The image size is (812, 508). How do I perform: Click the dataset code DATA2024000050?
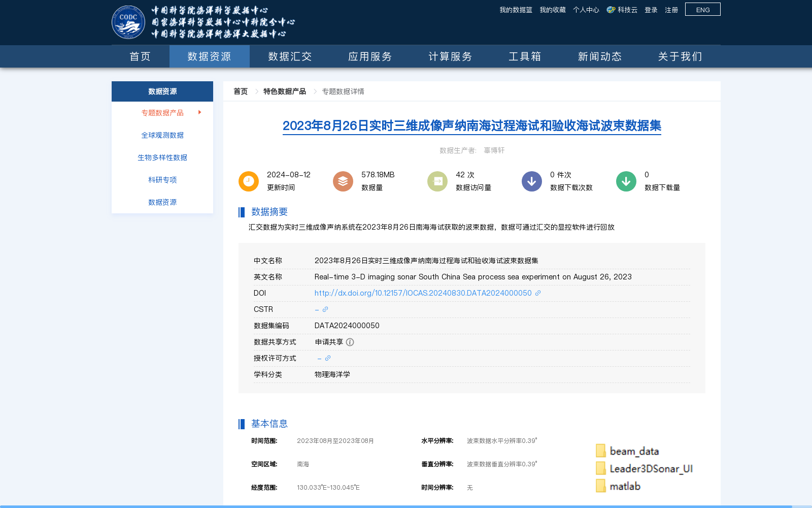pyautogui.click(x=347, y=326)
